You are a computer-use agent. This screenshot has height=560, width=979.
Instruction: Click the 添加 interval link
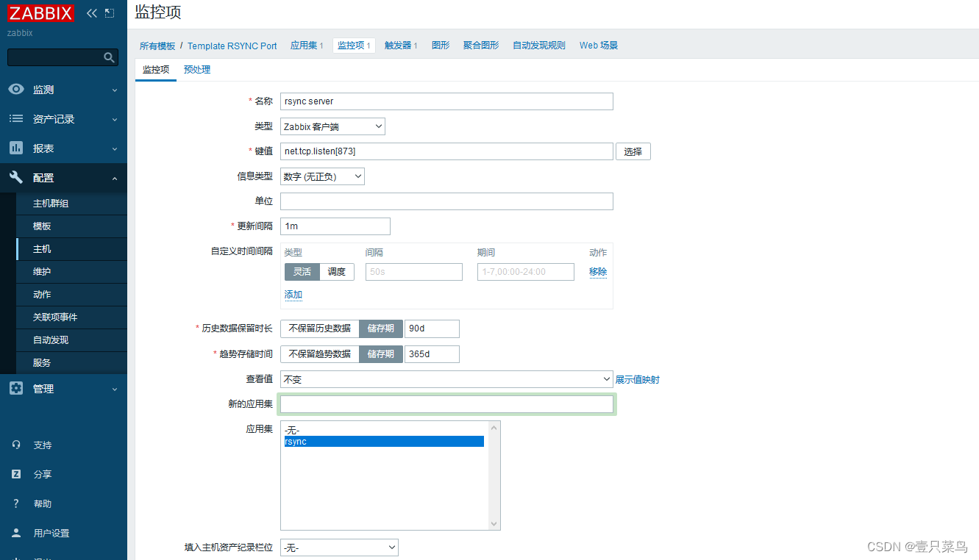point(293,295)
